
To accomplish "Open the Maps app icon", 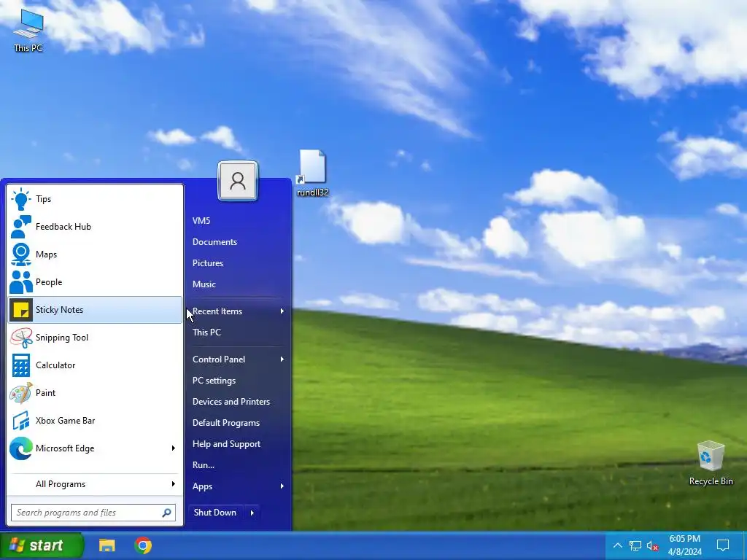I will (x=21, y=254).
